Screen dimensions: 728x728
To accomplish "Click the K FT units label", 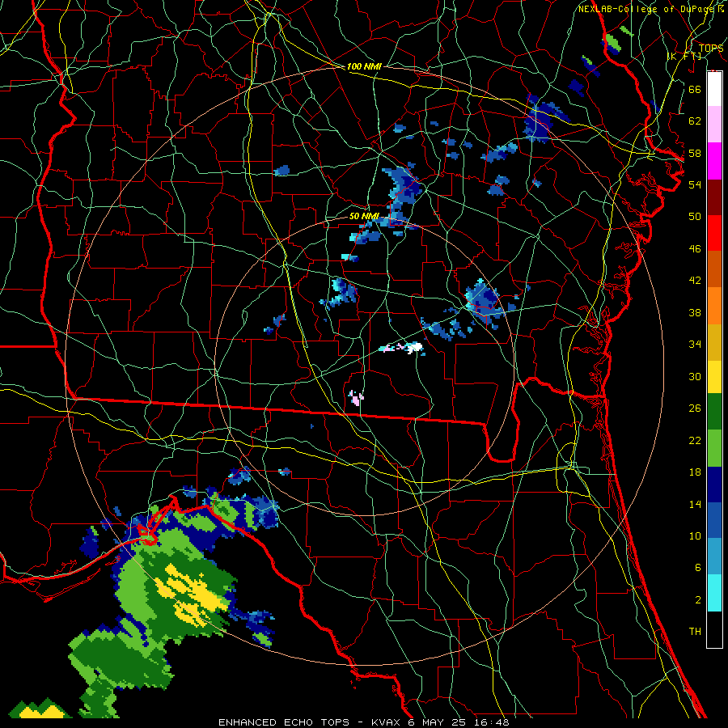I will pyautogui.click(x=684, y=56).
